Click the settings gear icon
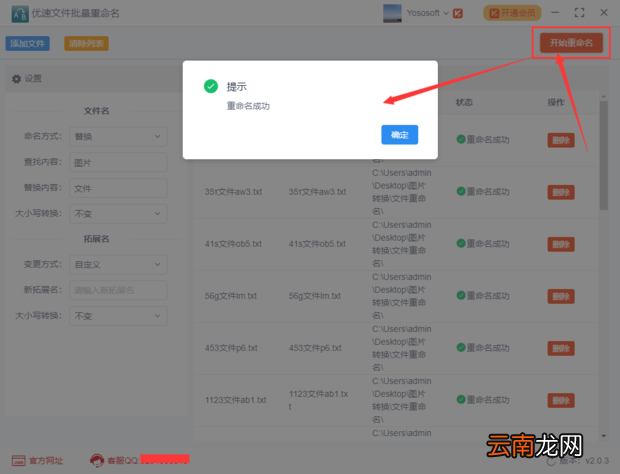 (x=16, y=79)
